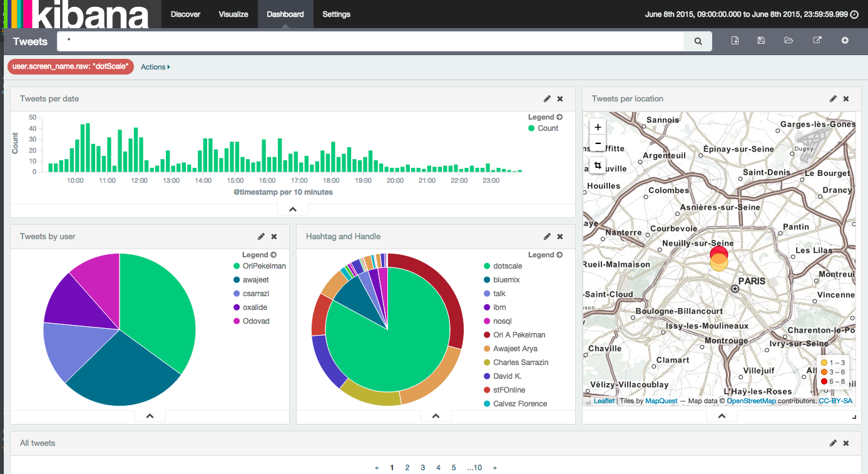Go to page 5 of tweets
The width and height of the screenshot is (868, 474).
(454, 468)
